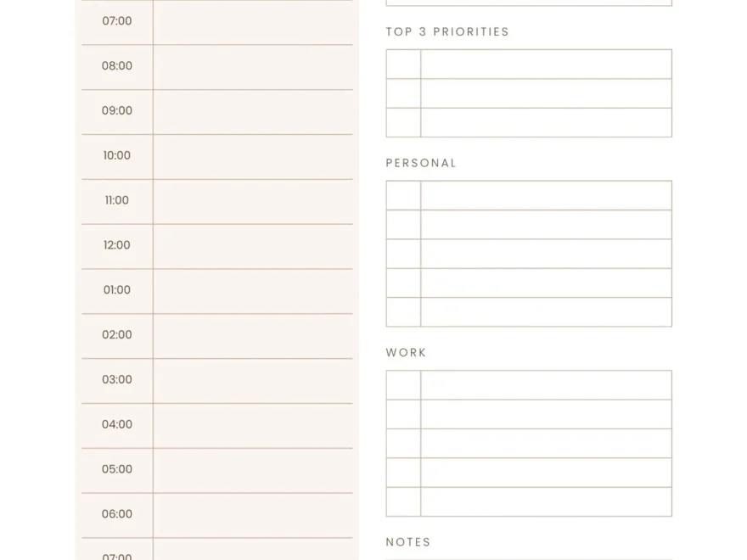Click the 03:00 schedule entry field

tap(253, 381)
